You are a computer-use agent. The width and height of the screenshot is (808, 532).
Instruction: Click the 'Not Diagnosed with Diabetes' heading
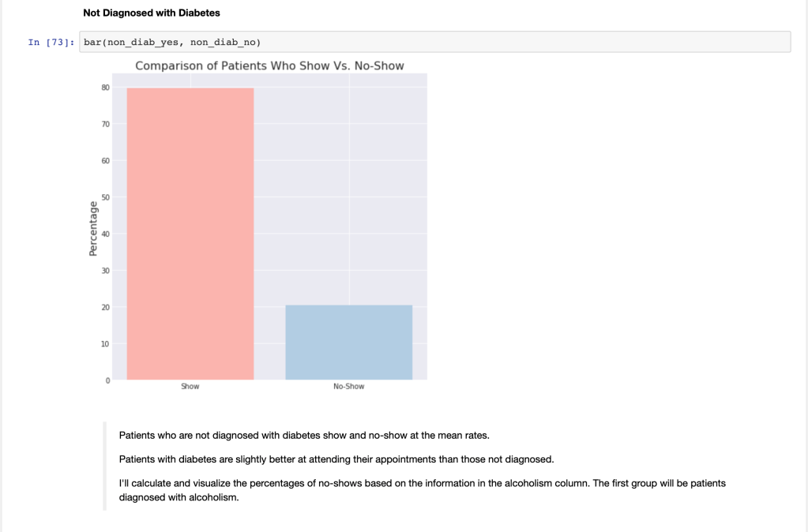point(151,13)
